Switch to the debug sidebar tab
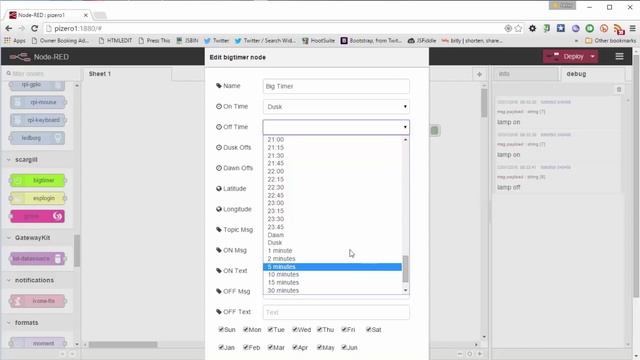640x360 pixels. click(x=593, y=74)
